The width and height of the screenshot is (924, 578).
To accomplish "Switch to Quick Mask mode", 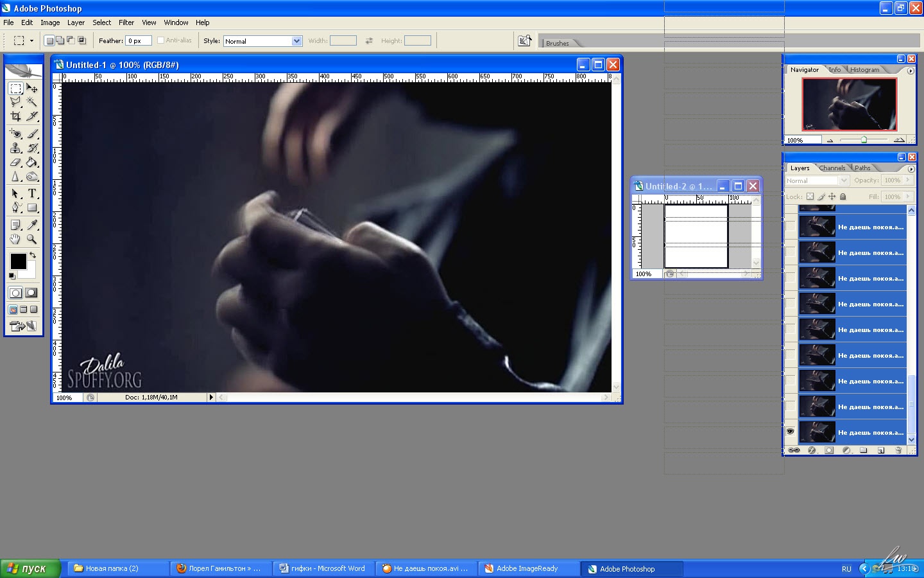I will (31, 293).
